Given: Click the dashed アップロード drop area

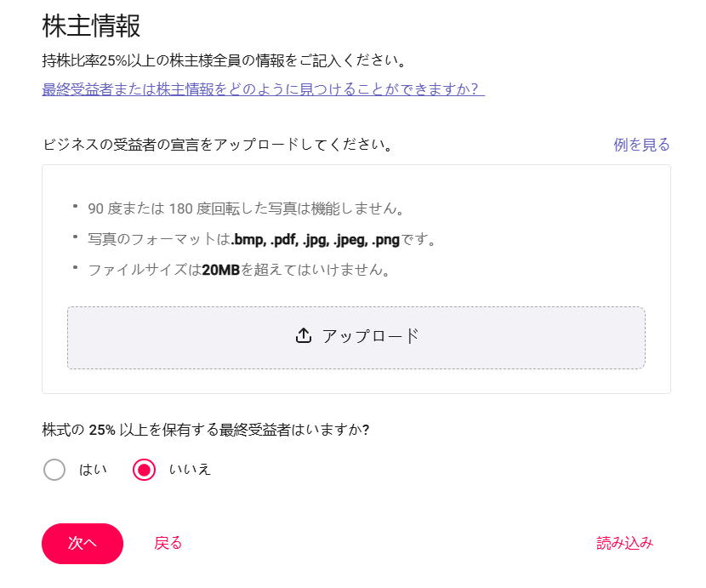Looking at the screenshot, I should pyautogui.click(x=356, y=338).
